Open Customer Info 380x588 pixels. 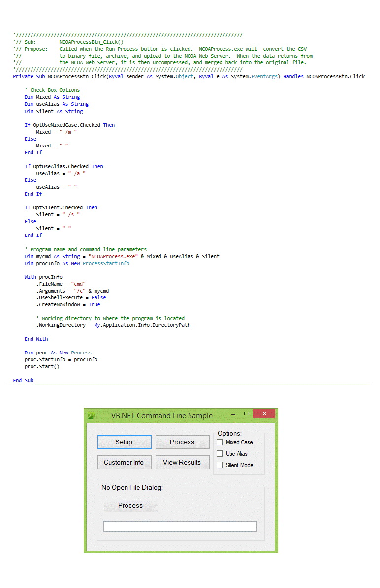click(x=125, y=462)
